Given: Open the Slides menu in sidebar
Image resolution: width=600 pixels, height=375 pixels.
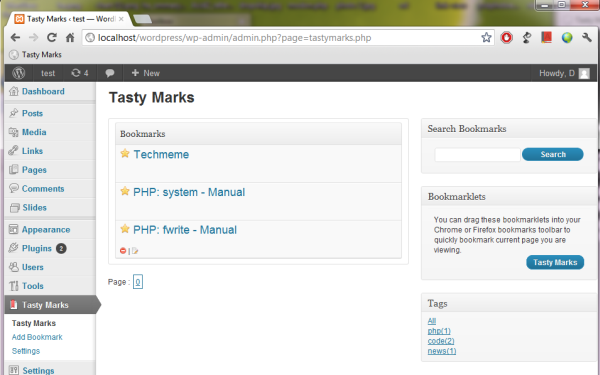Looking at the screenshot, I should coord(34,207).
